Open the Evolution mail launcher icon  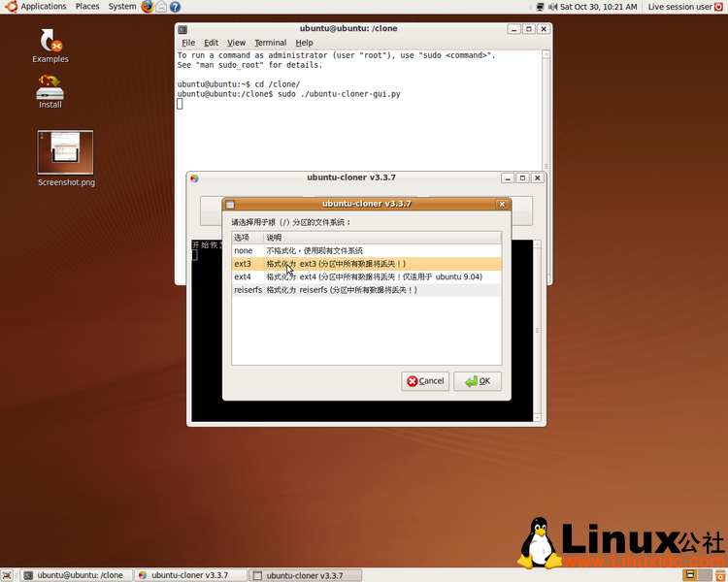(x=161, y=7)
